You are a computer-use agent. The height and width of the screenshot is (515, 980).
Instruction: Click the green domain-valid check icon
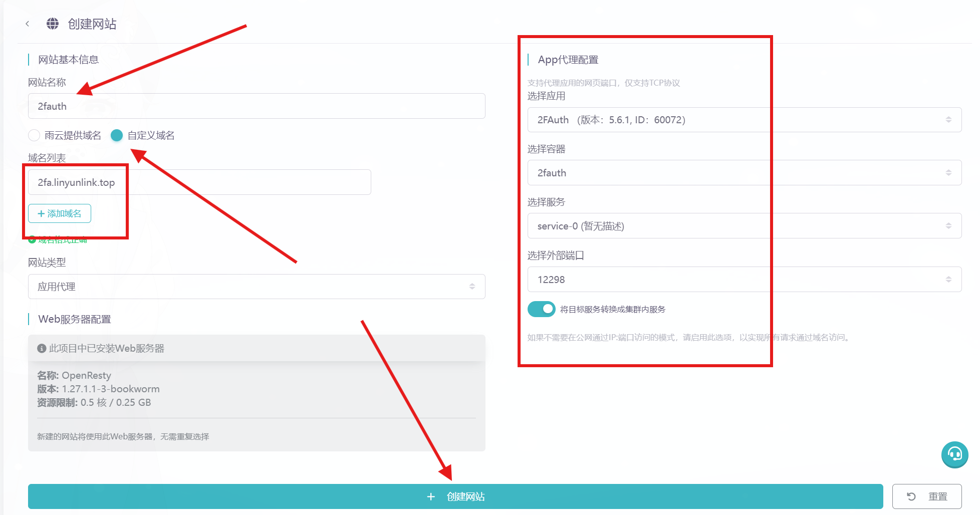point(32,240)
